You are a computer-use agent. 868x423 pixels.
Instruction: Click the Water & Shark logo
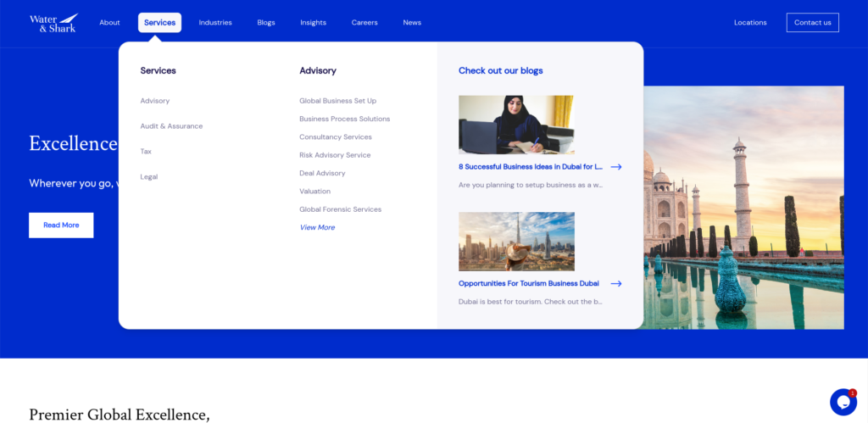53,23
